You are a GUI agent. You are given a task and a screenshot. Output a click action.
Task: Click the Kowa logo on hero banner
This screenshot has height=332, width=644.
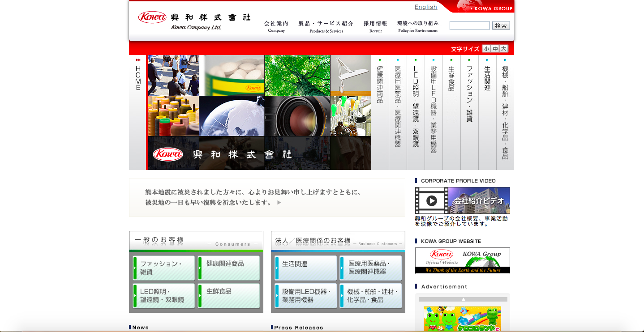click(x=167, y=154)
